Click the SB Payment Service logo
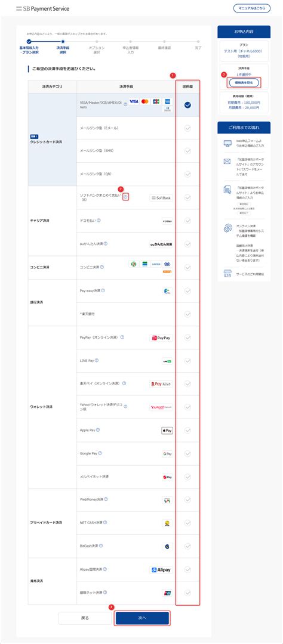The height and width of the screenshot is (644, 283). 43,8
